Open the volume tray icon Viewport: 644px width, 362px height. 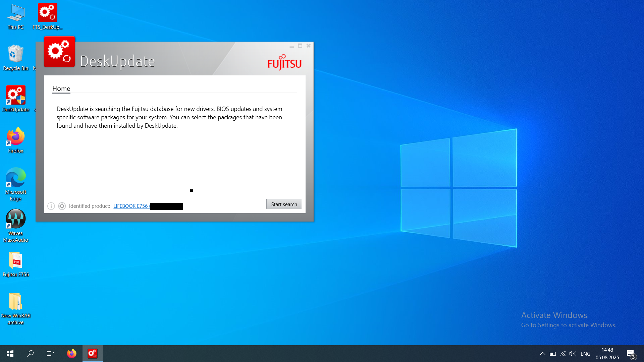[x=573, y=354]
